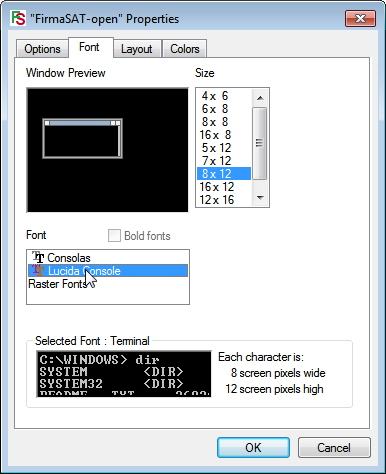Choose size 12 x 16
The width and height of the screenshot is (386, 474).
coord(224,200)
